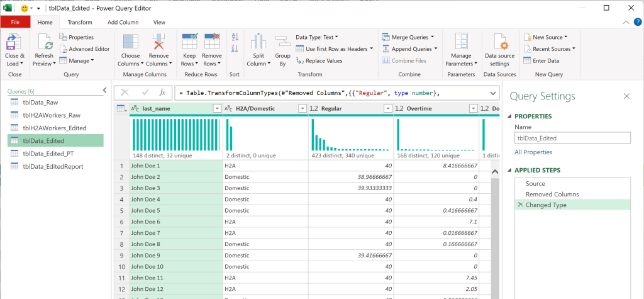Open the last_name column filter dropdown
The height and width of the screenshot is (299, 644).
(217, 108)
